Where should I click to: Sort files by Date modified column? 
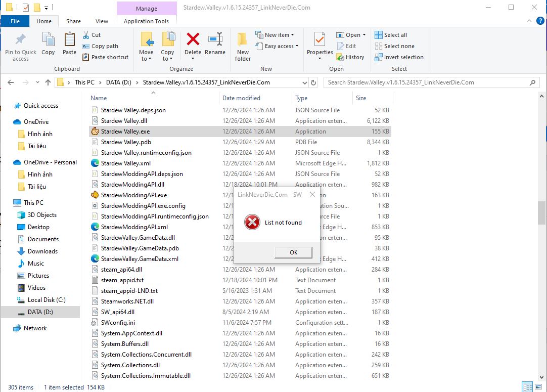pos(241,98)
